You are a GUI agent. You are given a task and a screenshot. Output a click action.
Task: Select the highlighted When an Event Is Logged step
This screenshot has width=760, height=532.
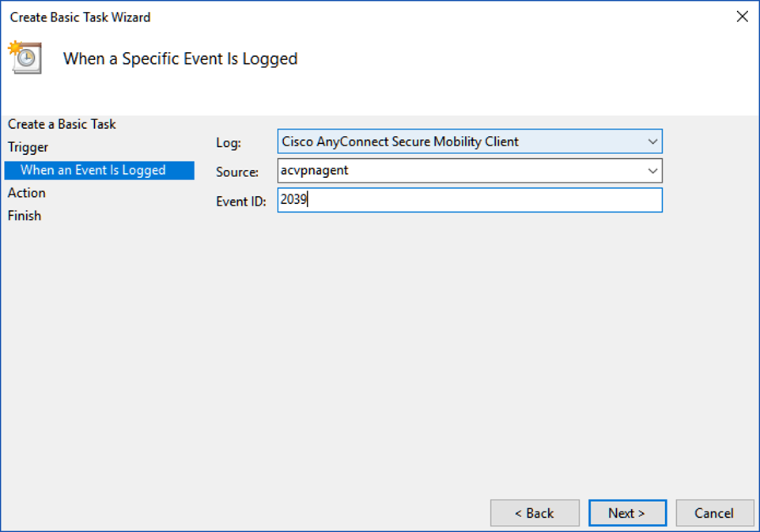click(93, 170)
